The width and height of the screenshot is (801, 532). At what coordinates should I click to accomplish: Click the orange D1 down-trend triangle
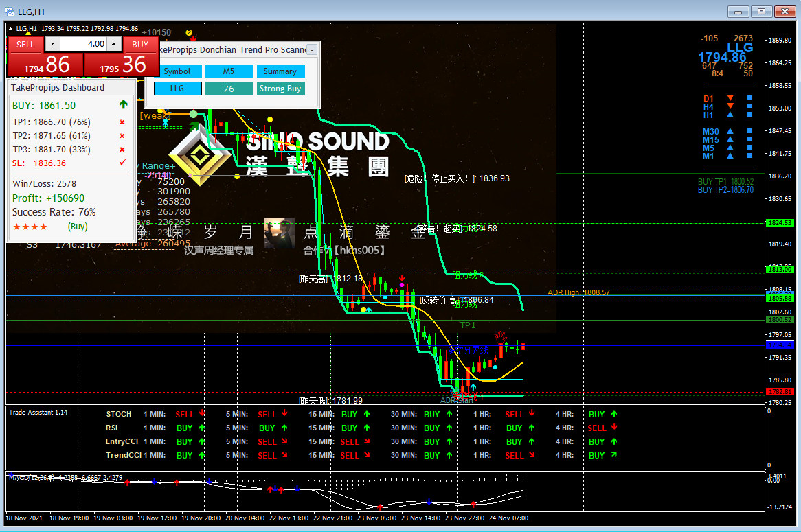[730, 98]
